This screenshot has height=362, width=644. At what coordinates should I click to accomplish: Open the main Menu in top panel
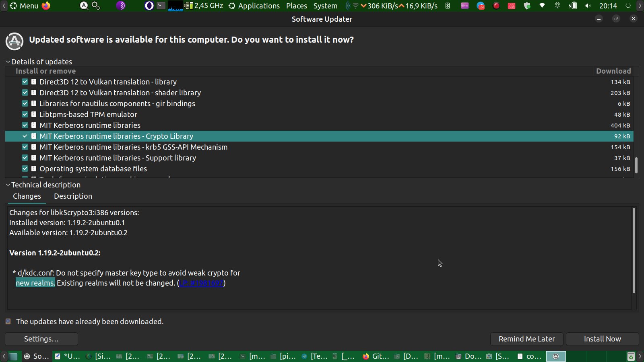click(24, 6)
